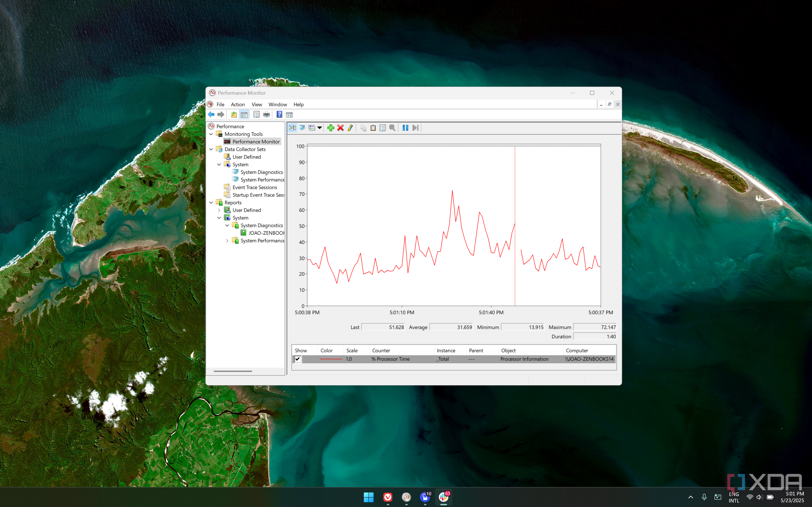Collapse the Monitoring Tools node
The width and height of the screenshot is (812, 507).
click(x=211, y=134)
